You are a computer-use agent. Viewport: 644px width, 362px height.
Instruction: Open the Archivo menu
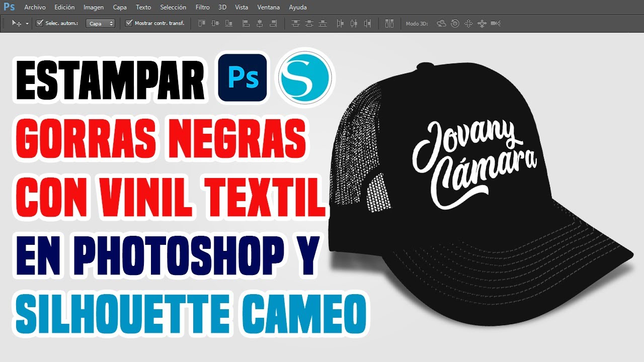35,8
